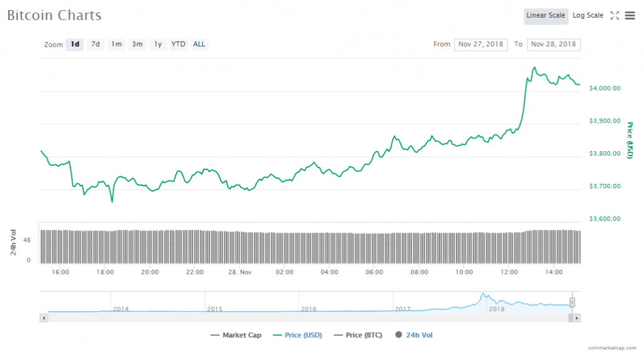Choose the YTD zoom option
This screenshot has height=357, width=644.
click(179, 44)
